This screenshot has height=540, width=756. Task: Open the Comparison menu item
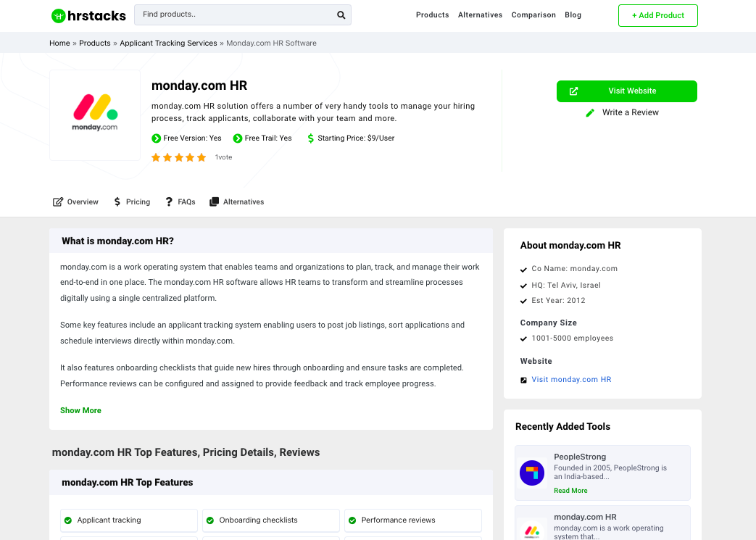533,14
